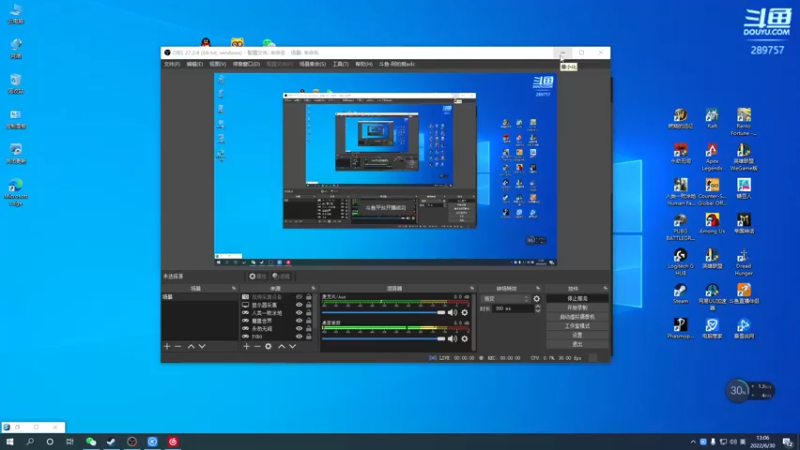This screenshot has width=800, height=450.
Task: Pop out the 转场特效 dock panel icon
Action: [x=538, y=288]
